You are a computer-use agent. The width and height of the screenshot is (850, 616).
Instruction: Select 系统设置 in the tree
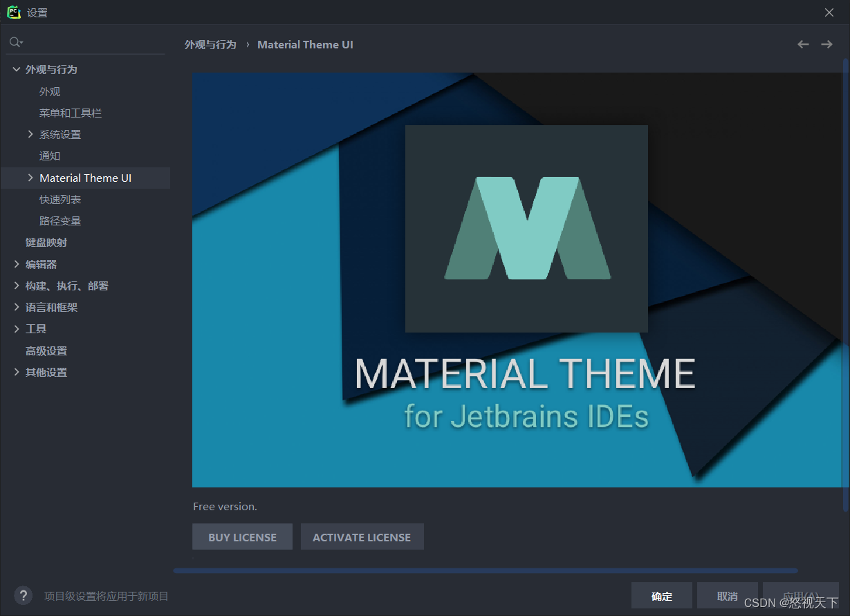pos(60,134)
